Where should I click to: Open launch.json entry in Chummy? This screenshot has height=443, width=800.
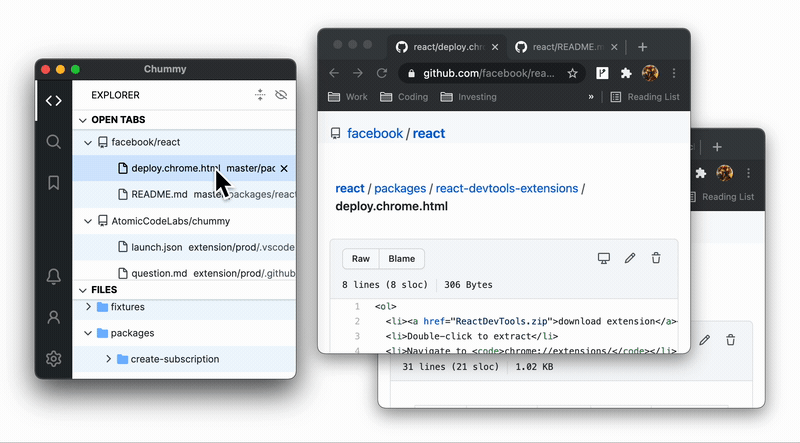point(184,247)
